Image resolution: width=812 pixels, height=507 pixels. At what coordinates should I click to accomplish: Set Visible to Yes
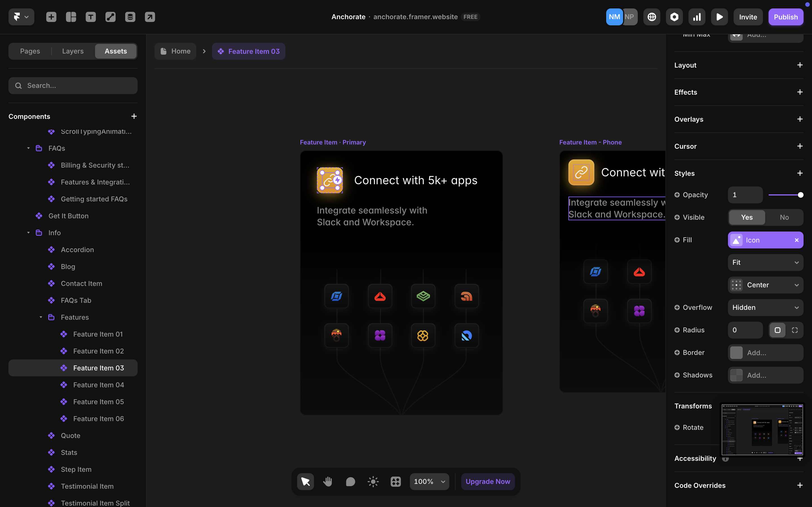[747, 217]
